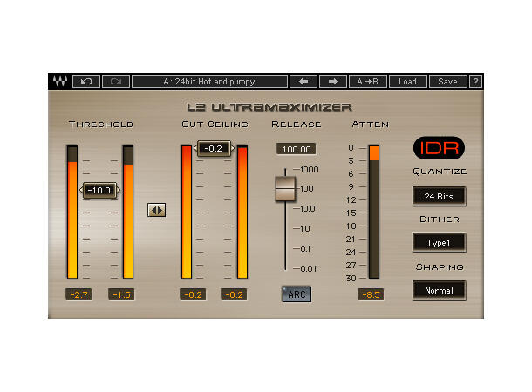
Task: Copy setup A to B
Action: 368,82
